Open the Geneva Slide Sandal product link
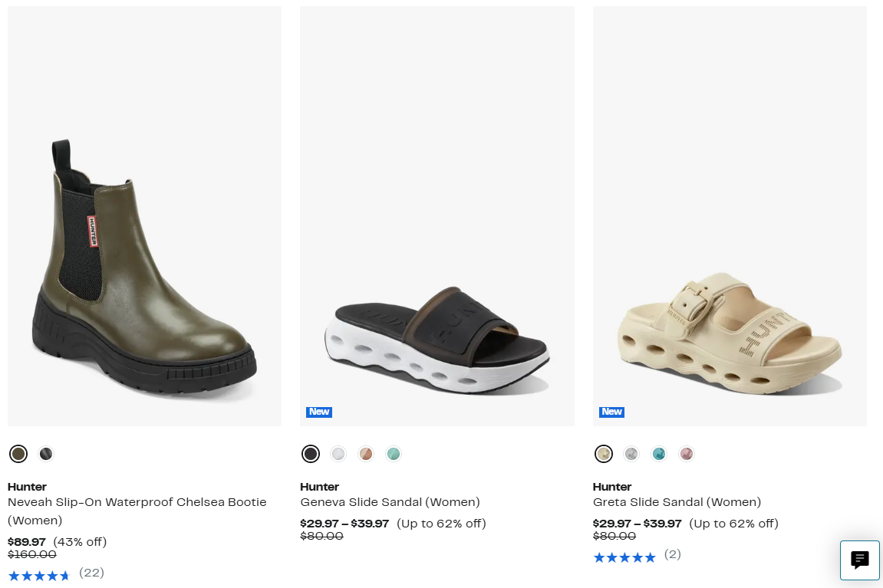 coord(390,503)
